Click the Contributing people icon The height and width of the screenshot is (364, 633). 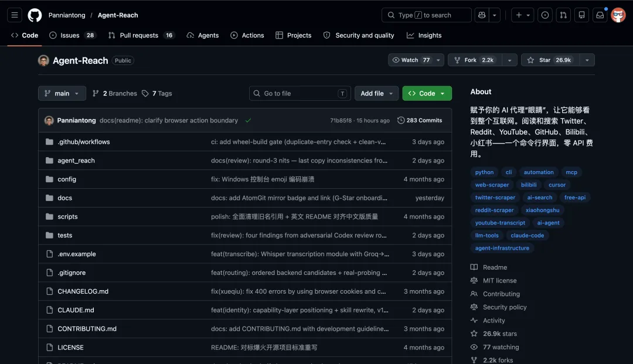[474, 294]
